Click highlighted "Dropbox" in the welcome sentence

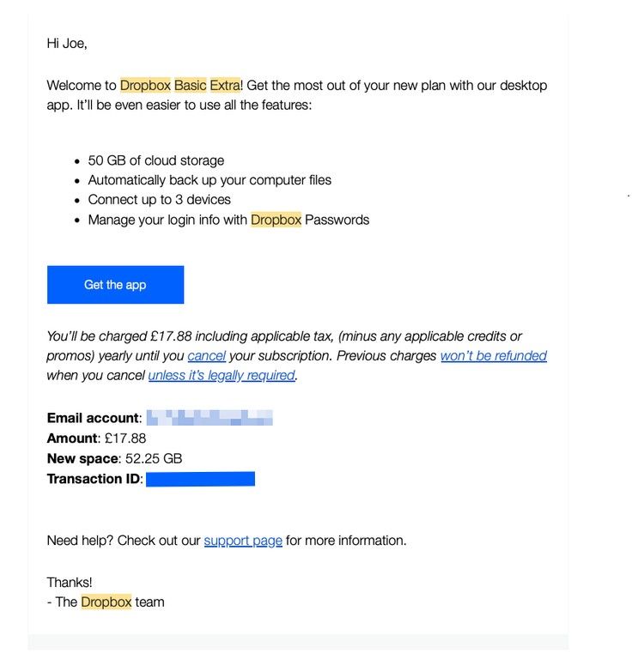pyautogui.click(x=145, y=86)
